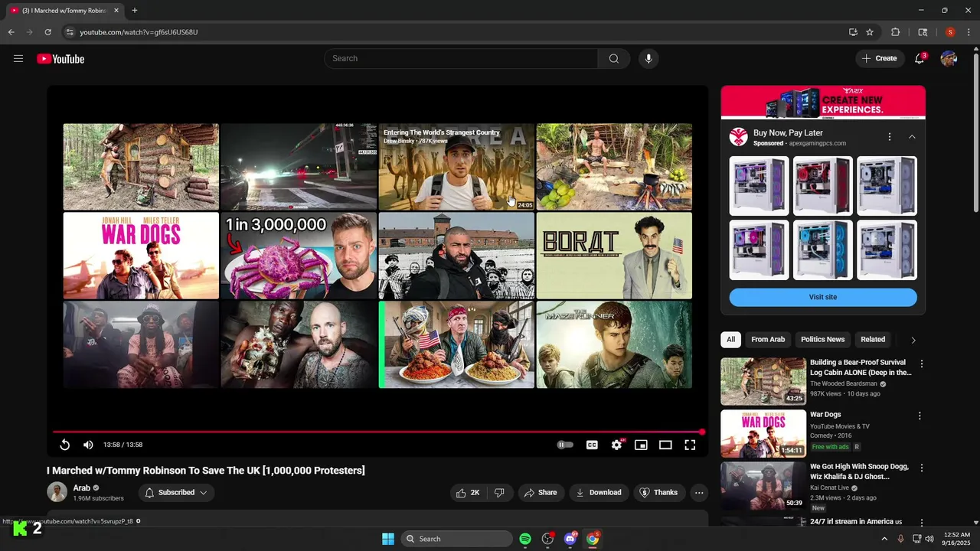Viewport: 980px width, 551px height.
Task: Go to the YouTube home logo
Action: click(60, 59)
